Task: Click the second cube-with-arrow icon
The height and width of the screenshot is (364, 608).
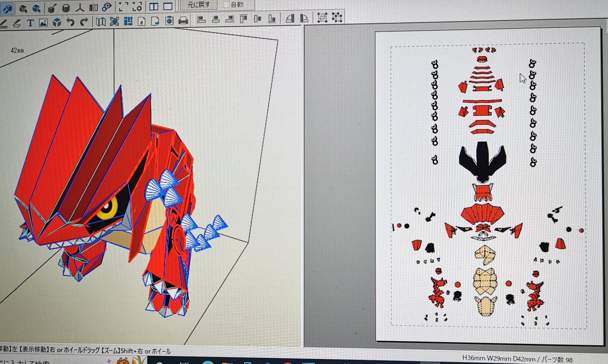Action: [23, 9]
